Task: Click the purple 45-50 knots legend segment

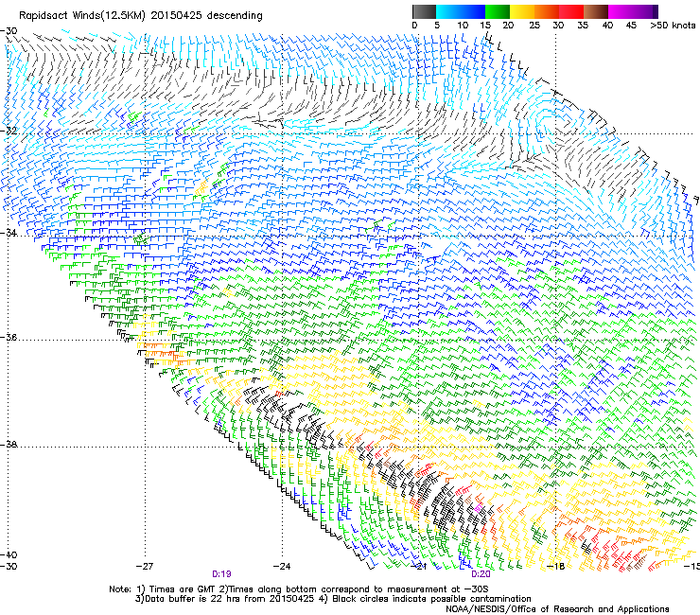Action: tap(645, 11)
